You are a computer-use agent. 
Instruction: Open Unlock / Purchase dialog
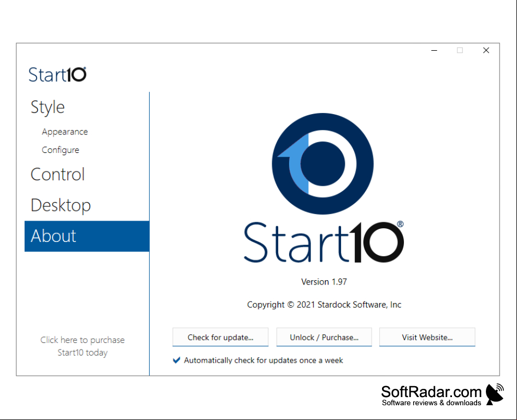(324, 338)
